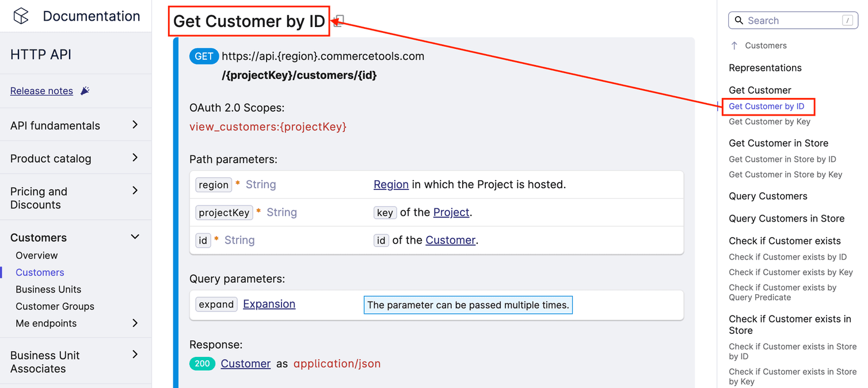868x388 pixels.
Task: Open the Region link in path parameters
Action: [x=391, y=184]
